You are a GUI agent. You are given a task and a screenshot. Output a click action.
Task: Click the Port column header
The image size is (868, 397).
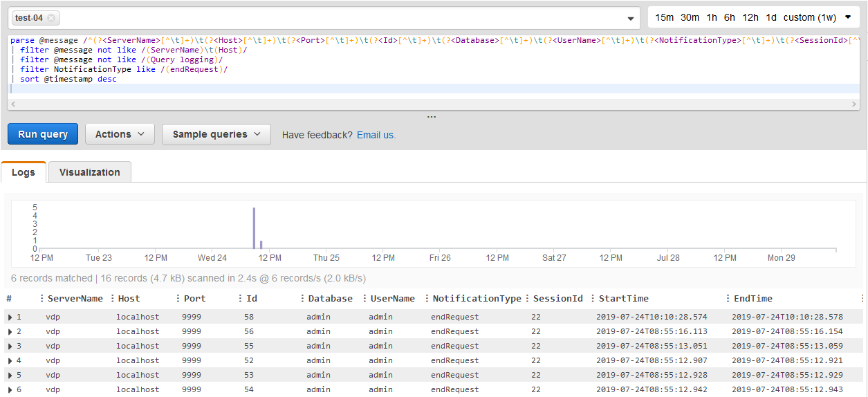(195, 299)
